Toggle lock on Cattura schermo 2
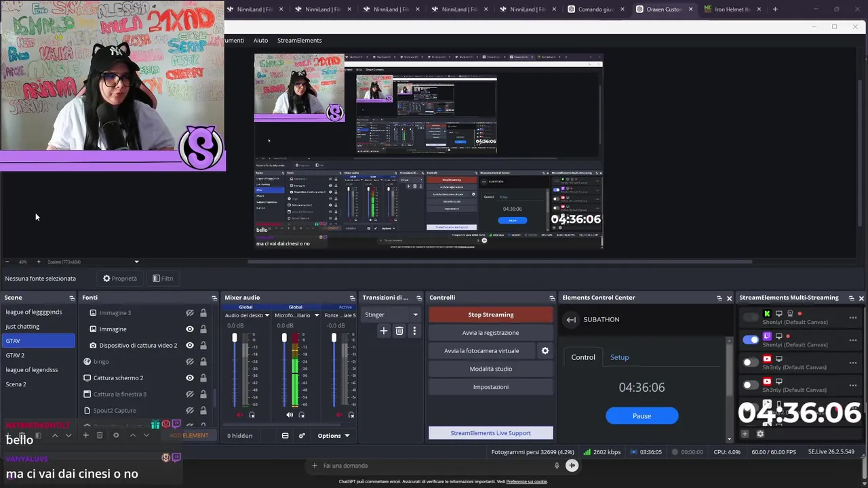The height and width of the screenshot is (488, 868). [x=203, y=378]
